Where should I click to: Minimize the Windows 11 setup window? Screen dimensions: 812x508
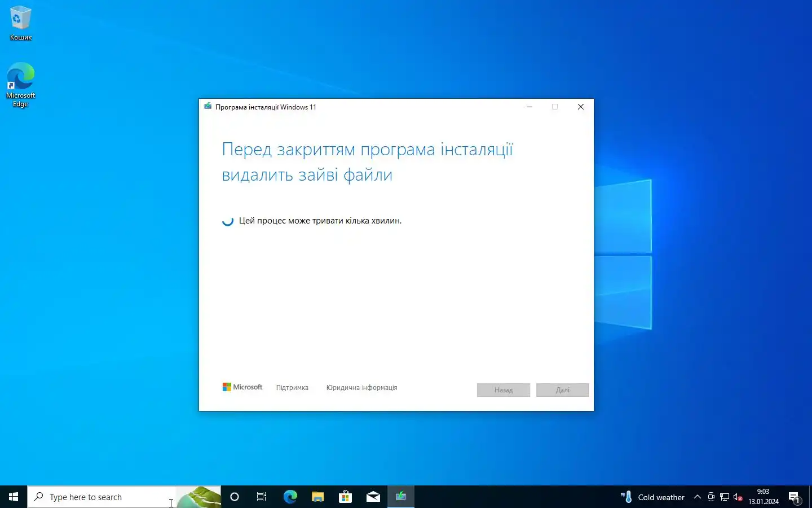point(529,107)
